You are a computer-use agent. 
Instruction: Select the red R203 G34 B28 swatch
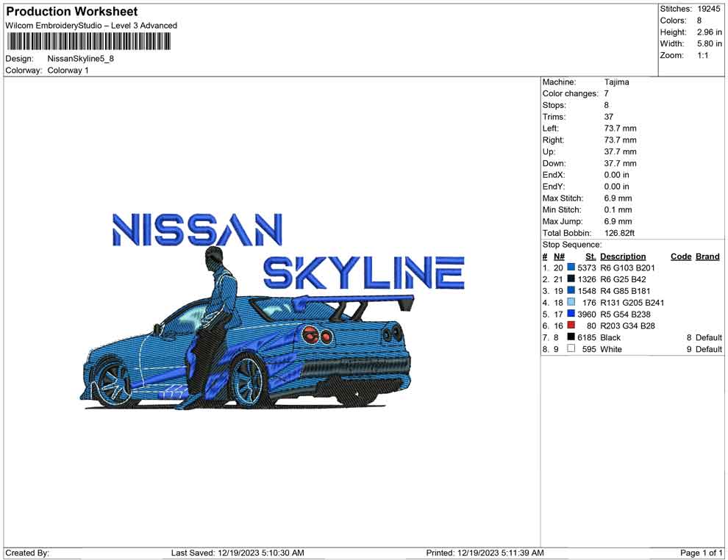coord(571,326)
